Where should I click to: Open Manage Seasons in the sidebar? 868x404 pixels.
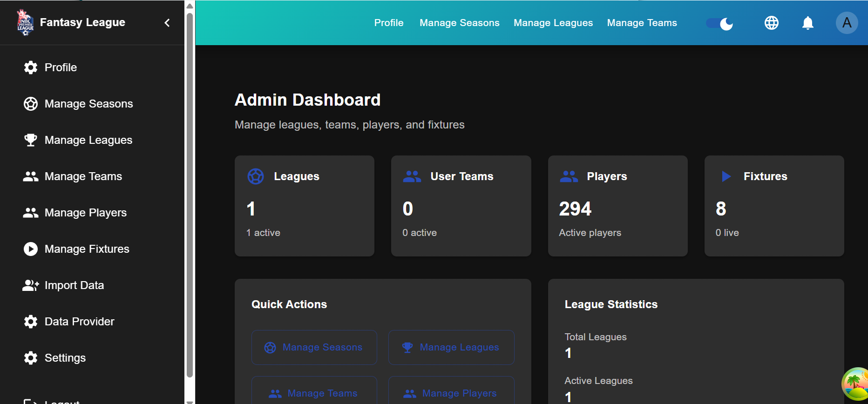point(92,104)
